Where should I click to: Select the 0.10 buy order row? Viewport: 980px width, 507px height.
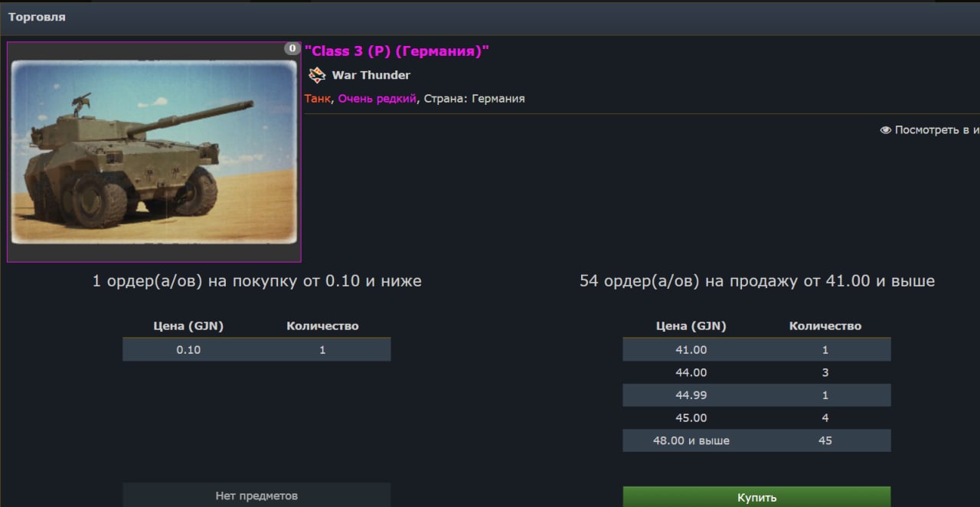[256, 350]
